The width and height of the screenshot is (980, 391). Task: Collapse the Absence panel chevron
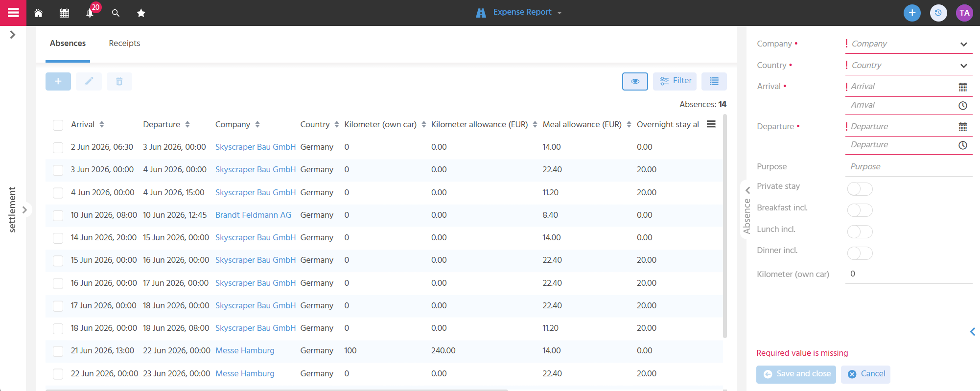tap(747, 190)
